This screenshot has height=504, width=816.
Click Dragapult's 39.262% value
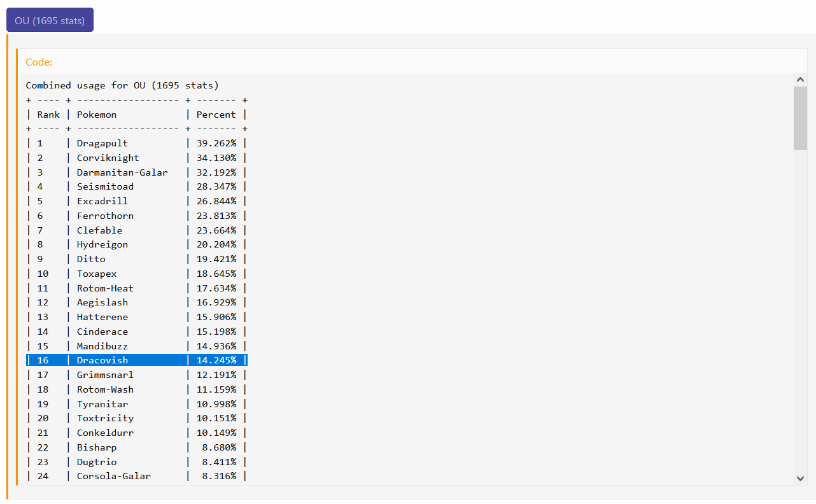(x=216, y=143)
